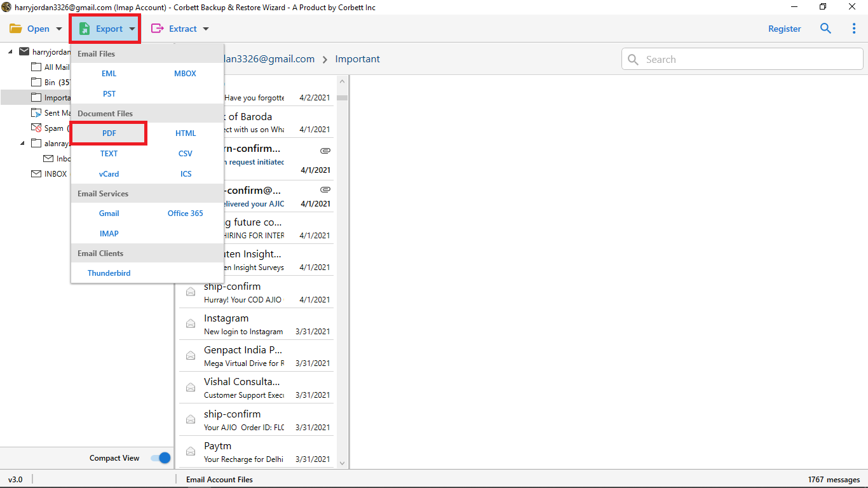This screenshot has width=868, height=488.
Task: Click the magnifier search icon in toolbar
Action: 825,29
